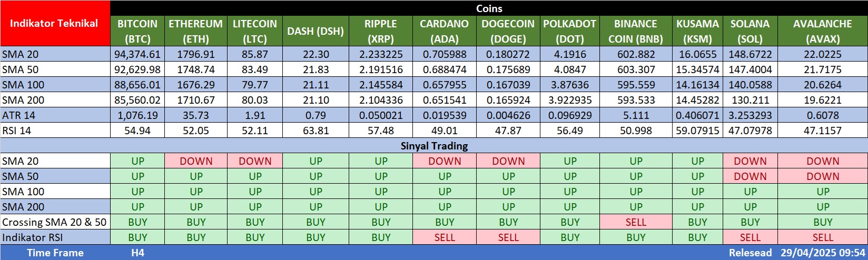The width and height of the screenshot is (868, 260).
Task: Select Solana's ATR 14 value 3.253293
Action: (750, 115)
